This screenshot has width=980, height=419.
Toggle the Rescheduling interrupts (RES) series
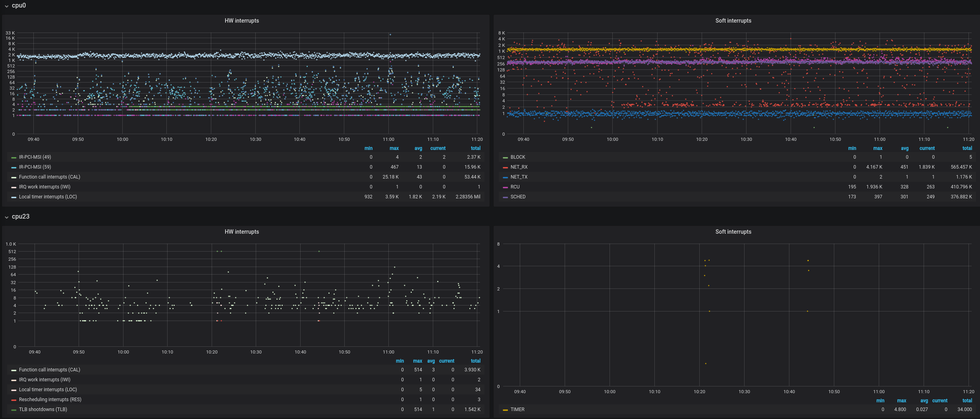click(50, 400)
